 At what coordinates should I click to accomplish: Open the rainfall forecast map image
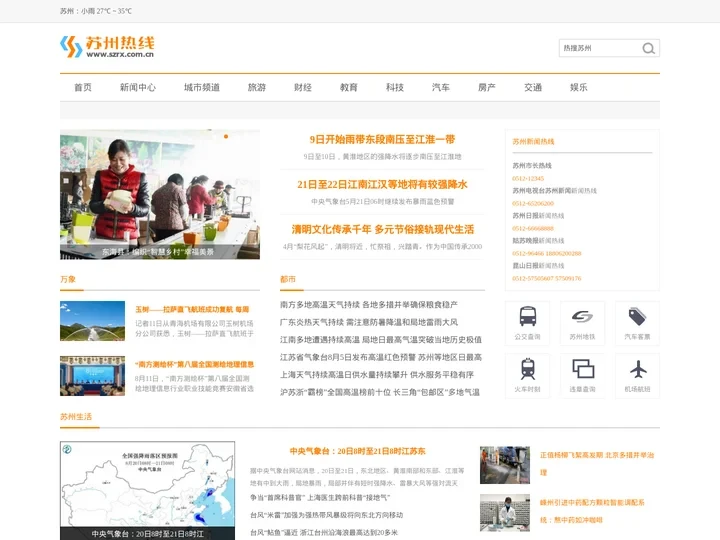point(147,490)
